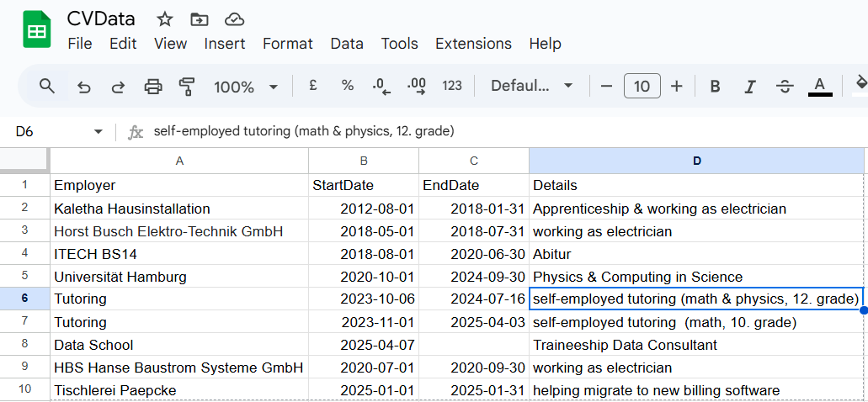Select the Employer header cell
The height and width of the screenshot is (402, 868).
click(x=179, y=185)
